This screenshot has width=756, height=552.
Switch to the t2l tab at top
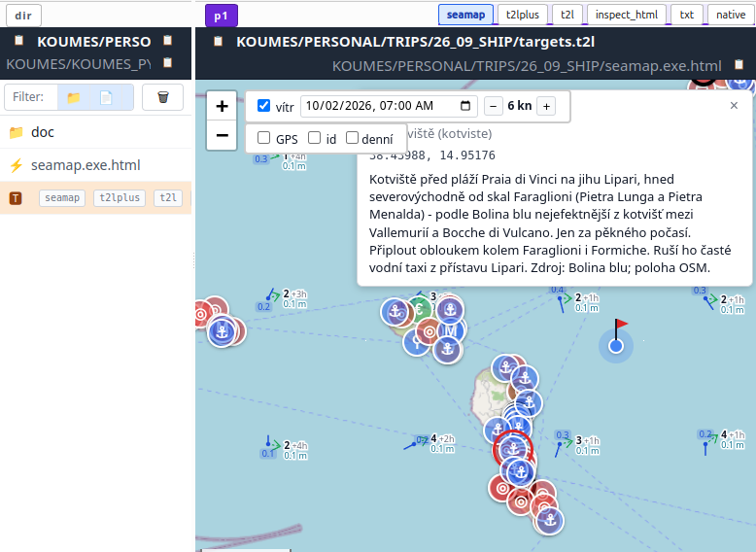pos(567,15)
